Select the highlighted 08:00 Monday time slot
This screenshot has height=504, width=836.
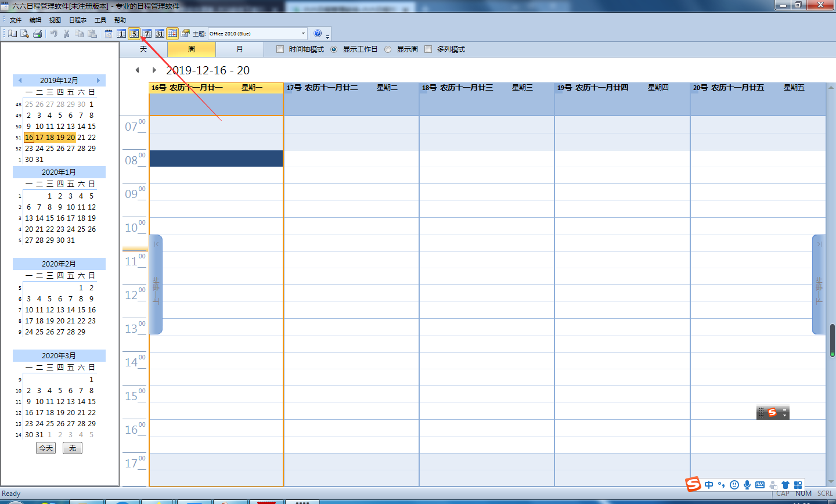tap(216, 159)
